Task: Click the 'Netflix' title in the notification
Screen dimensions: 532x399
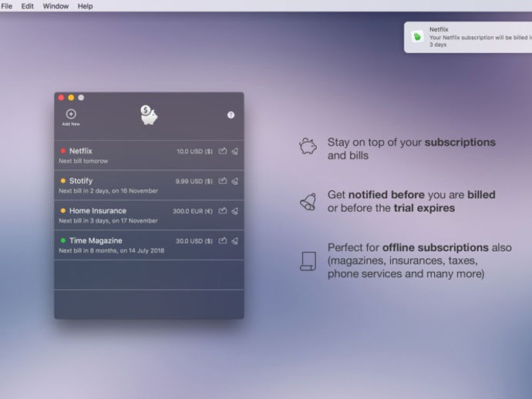Action: (439, 29)
